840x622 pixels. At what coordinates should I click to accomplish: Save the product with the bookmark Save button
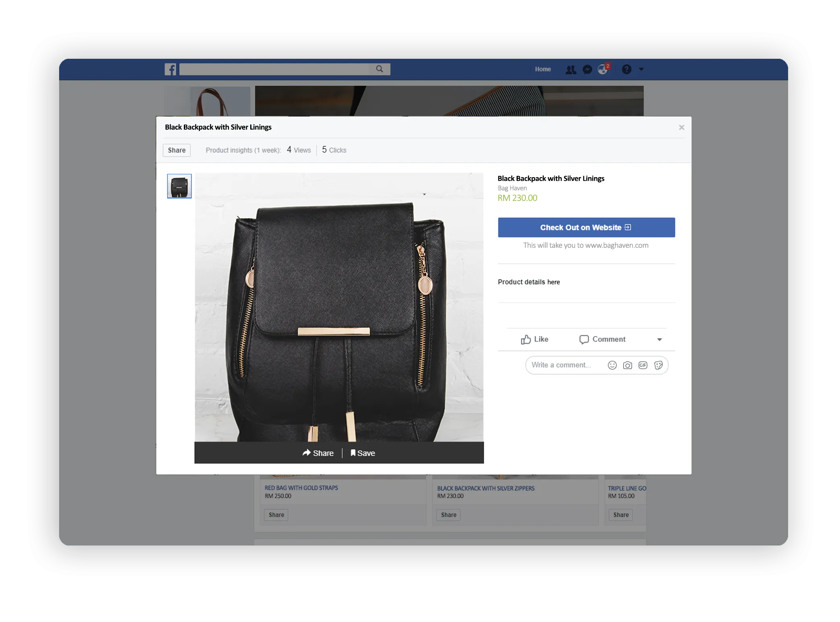pyautogui.click(x=363, y=453)
